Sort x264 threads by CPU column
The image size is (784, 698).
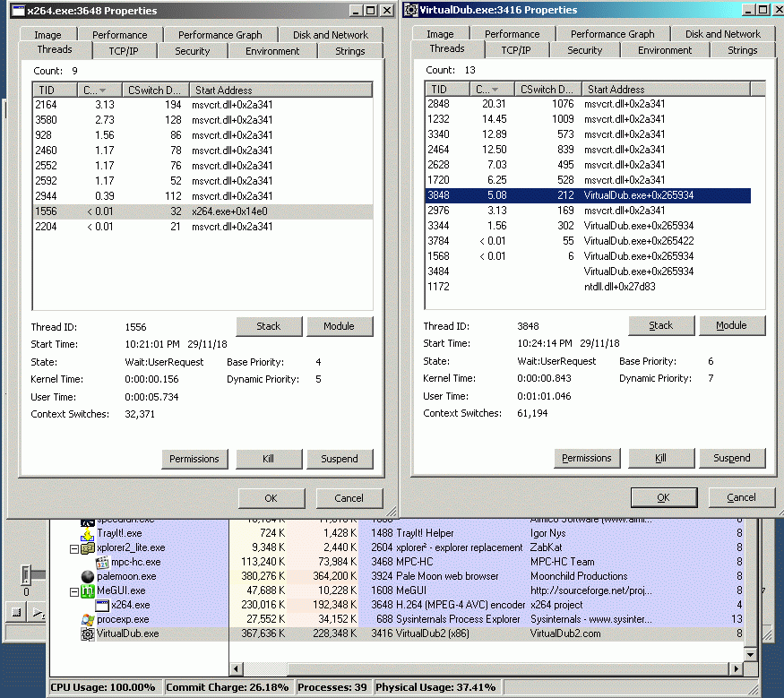[99, 90]
